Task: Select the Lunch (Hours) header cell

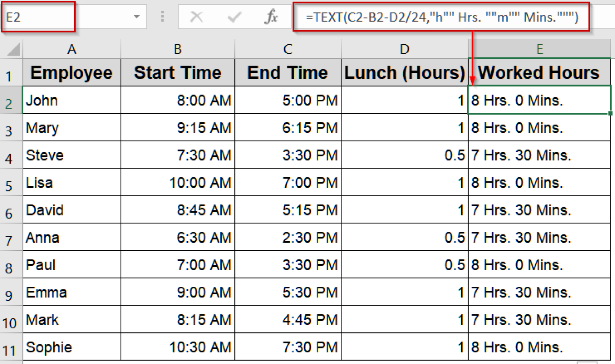Action: [x=404, y=72]
